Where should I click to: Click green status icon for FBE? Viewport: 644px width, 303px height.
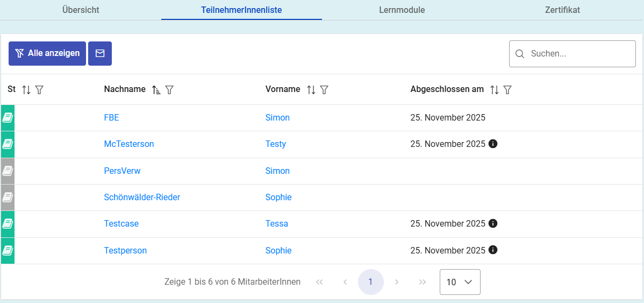click(8, 118)
